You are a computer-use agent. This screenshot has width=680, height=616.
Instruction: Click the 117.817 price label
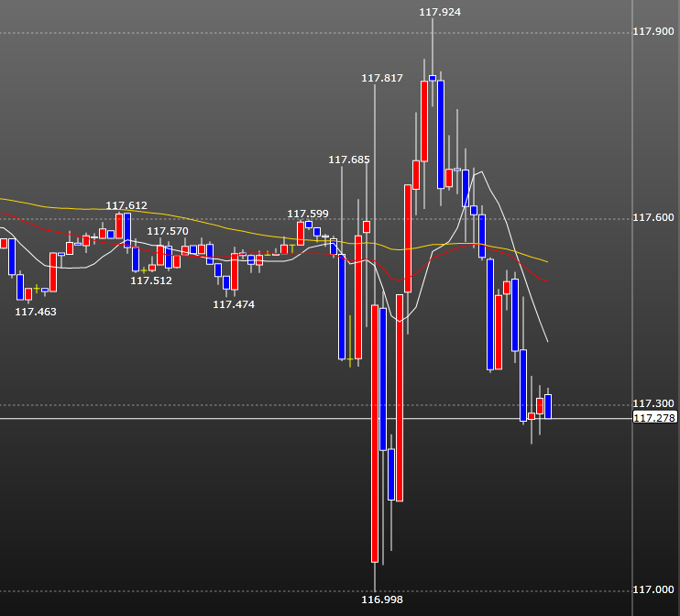[382, 78]
